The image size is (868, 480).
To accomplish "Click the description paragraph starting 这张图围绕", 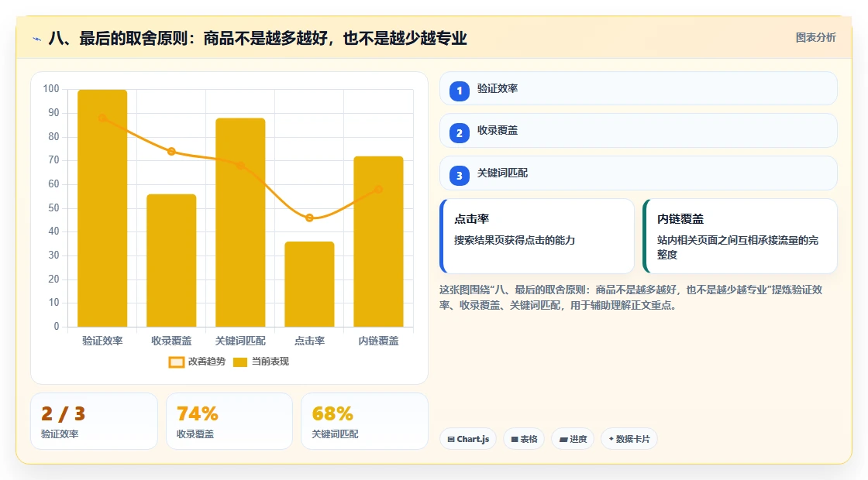I will tap(631, 297).
